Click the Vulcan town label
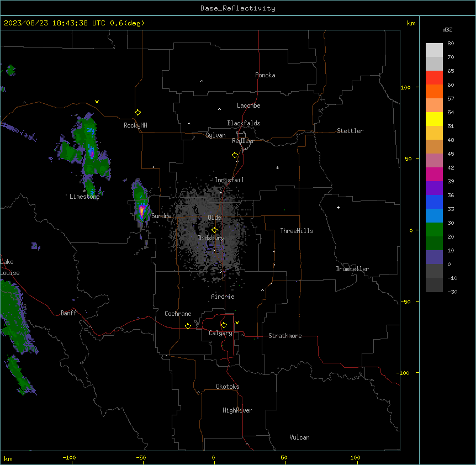 (x=300, y=437)
